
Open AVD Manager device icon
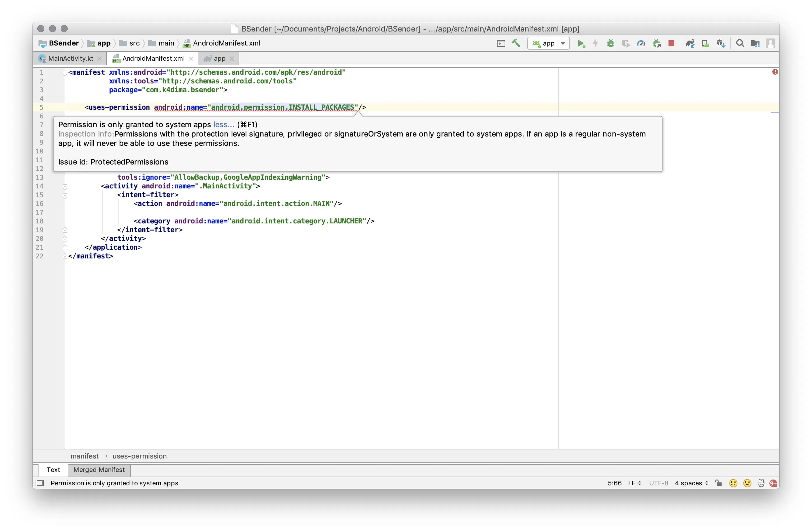[x=705, y=43]
